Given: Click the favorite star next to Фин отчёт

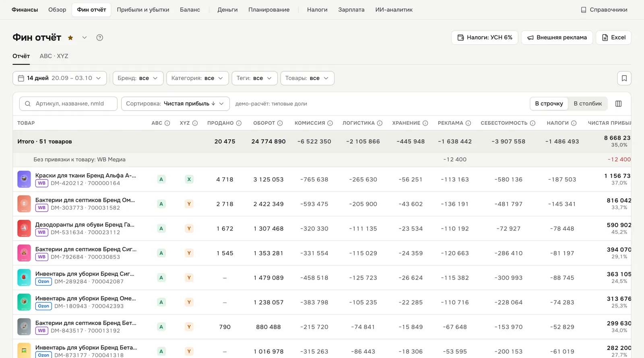Looking at the screenshot, I should (70, 38).
